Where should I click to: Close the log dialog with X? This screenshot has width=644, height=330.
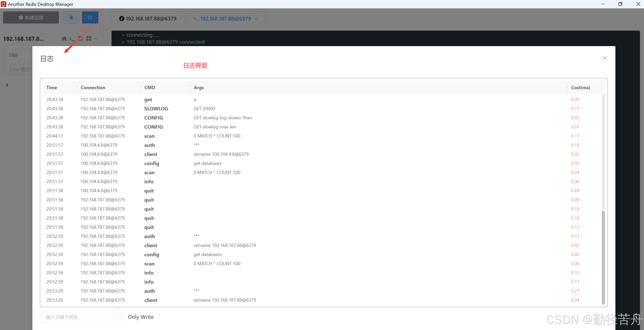tap(605, 58)
